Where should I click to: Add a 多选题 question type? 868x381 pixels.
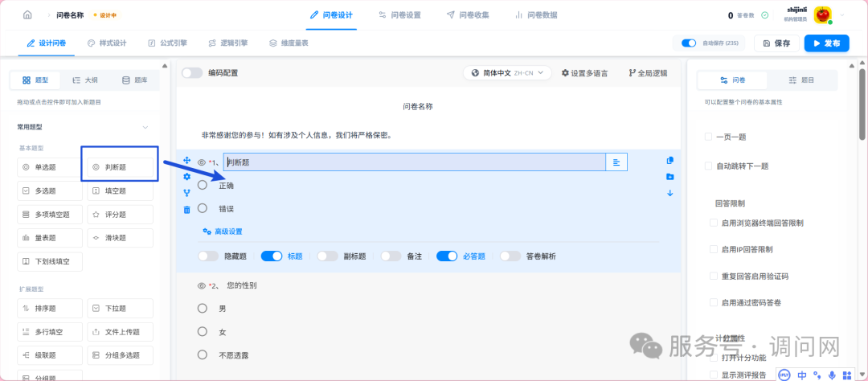[50, 191]
